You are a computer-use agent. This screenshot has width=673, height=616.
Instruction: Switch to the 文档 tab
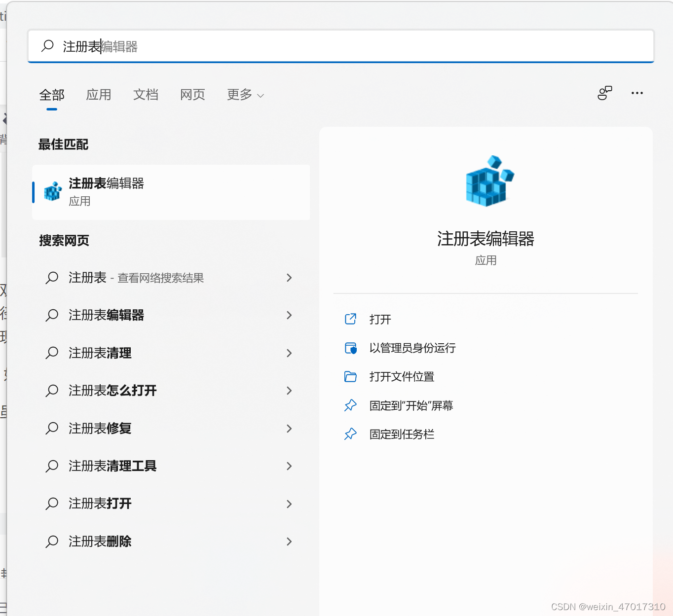(x=146, y=95)
